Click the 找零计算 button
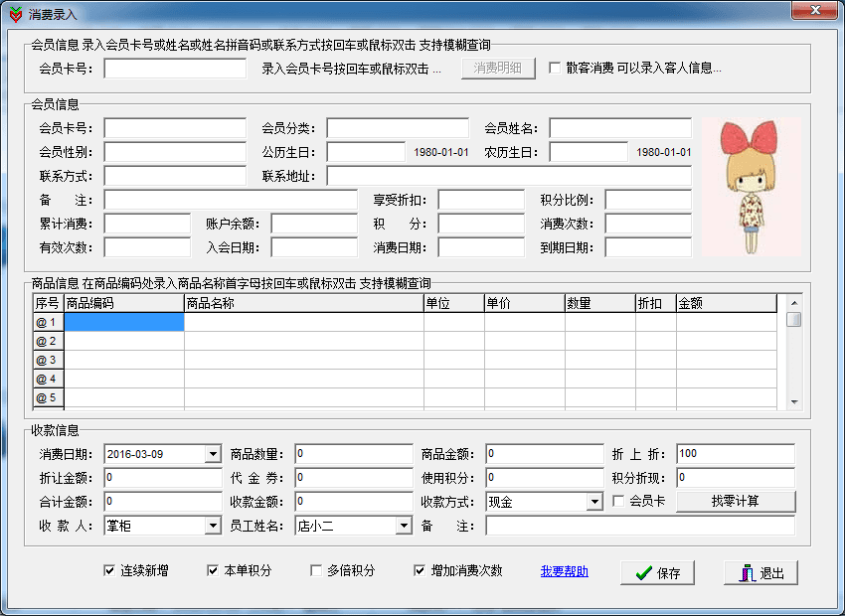The width and height of the screenshot is (845, 616). 736,502
